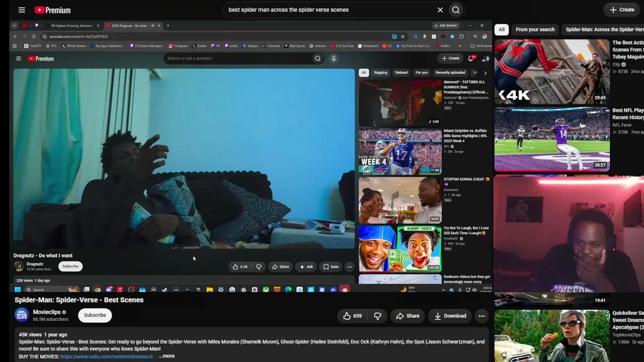Open the 'Try Not To Laugh' video thumbnail
644x362 pixels.
(400, 248)
